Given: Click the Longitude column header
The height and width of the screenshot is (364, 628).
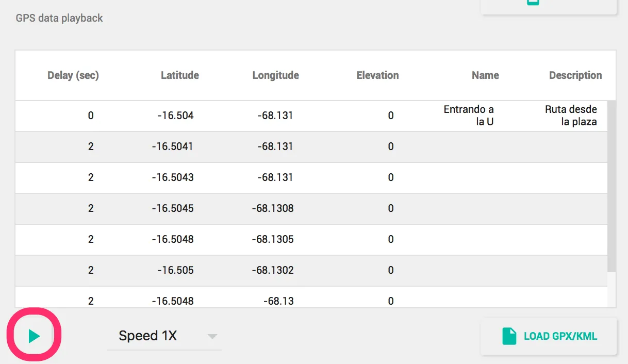Looking at the screenshot, I should tap(276, 75).
